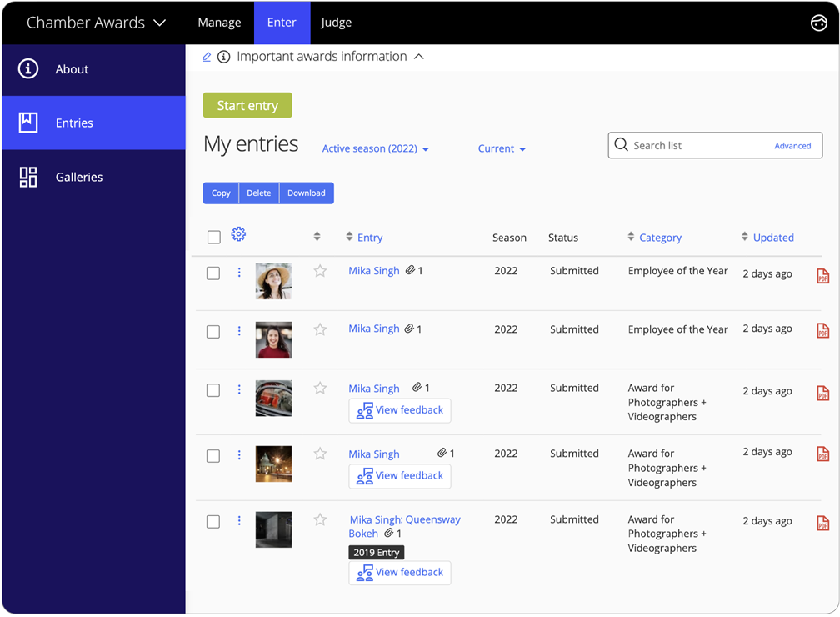Select all entries with the header checkbox
840x617 pixels.
tap(213, 237)
